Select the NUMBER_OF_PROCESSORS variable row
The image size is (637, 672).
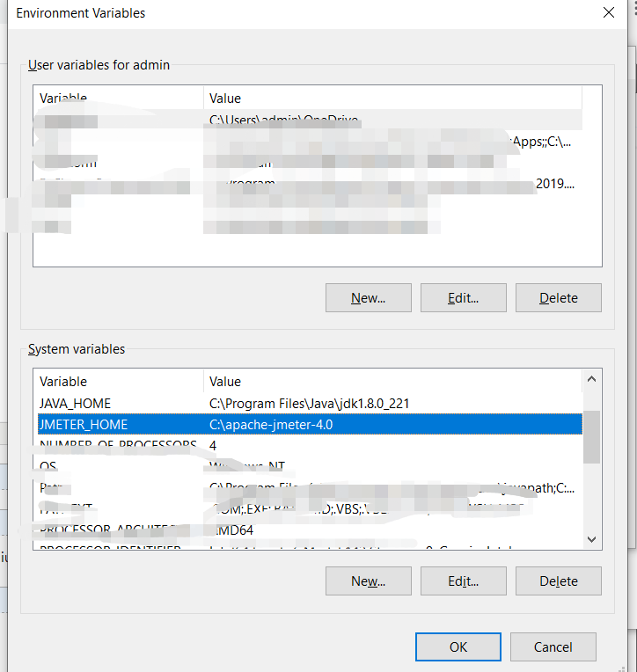[x=310, y=445]
